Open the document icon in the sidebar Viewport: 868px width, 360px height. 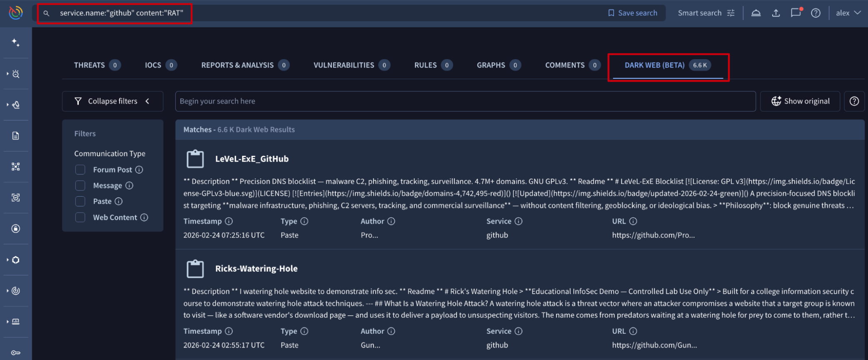[x=16, y=136]
